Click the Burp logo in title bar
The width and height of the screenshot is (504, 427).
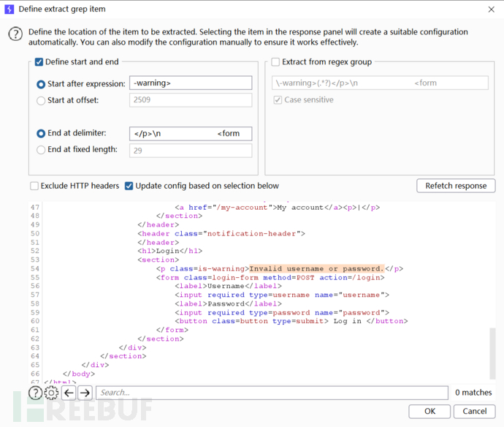(9, 9)
